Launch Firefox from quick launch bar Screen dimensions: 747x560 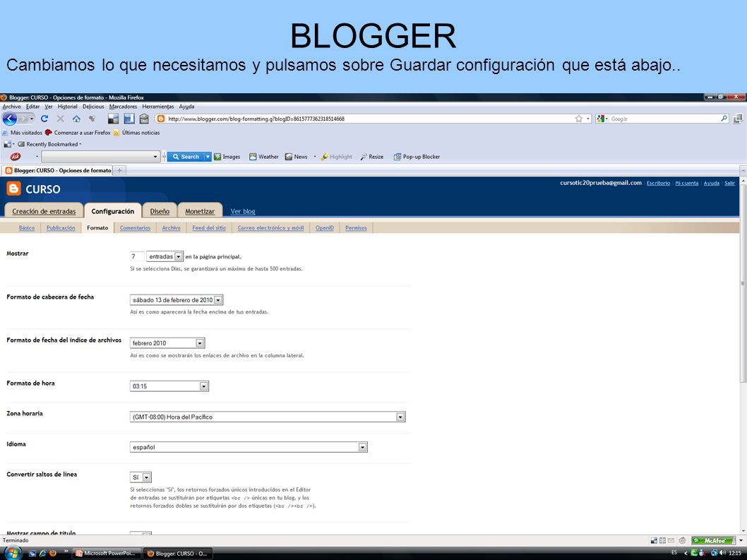53,554
